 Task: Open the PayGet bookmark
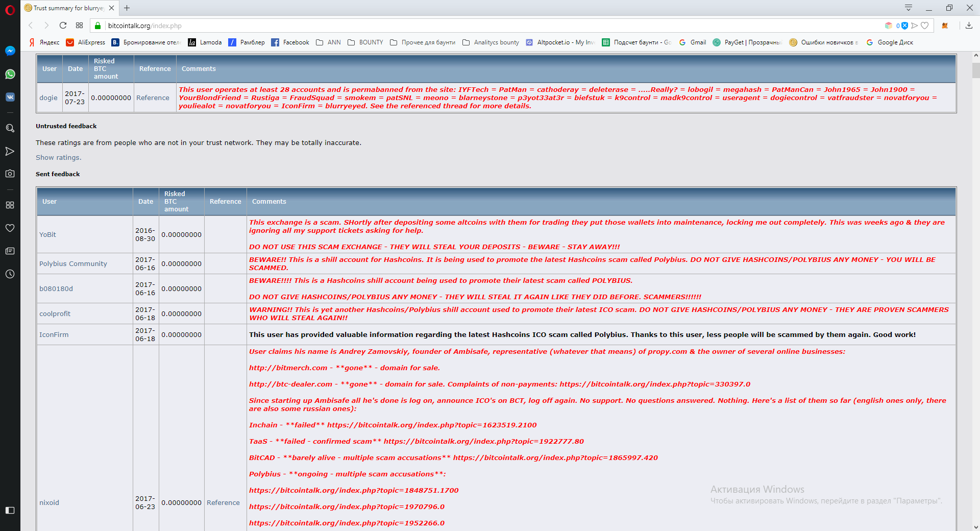click(747, 42)
